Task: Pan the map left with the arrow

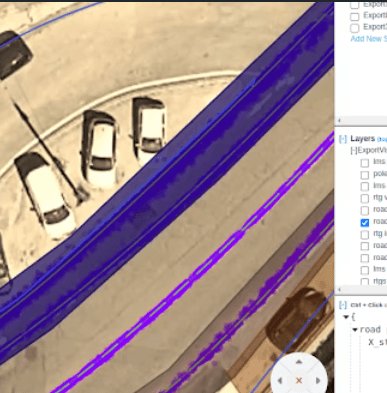Action: (x=280, y=380)
